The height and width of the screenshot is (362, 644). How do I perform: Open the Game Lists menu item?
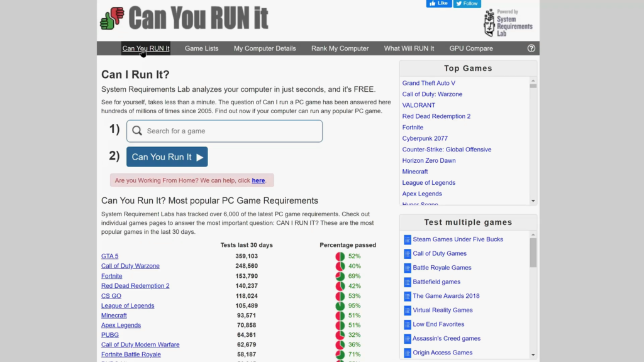click(201, 48)
